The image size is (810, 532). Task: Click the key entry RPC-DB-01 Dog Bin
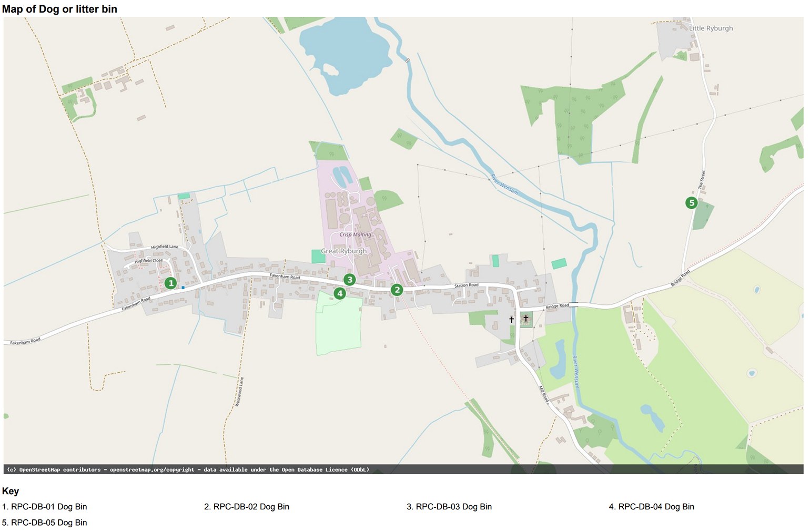[45, 507]
